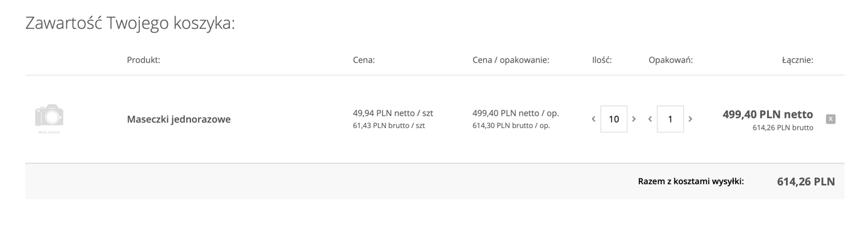This screenshot has width=868, height=231.
Task: Remove Maseczki jednorazowe using the x icon
Action: pyautogui.click(x=830, y=119)
